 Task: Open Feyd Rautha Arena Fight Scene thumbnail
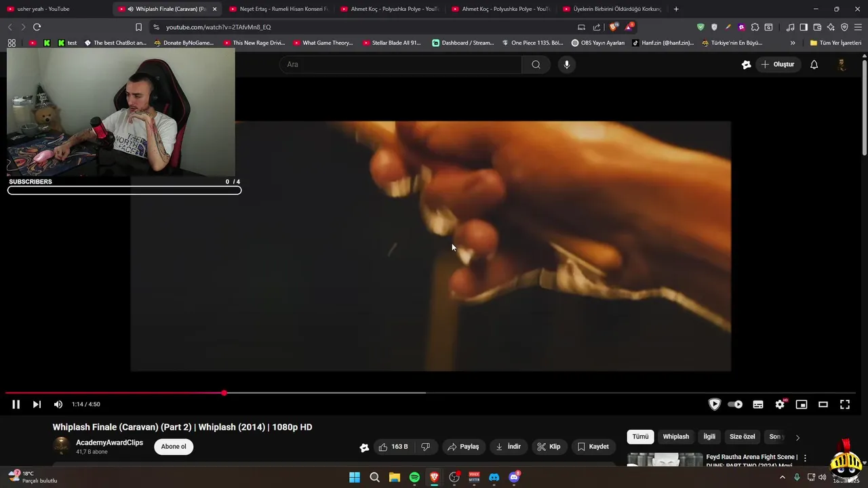pos(665,460)
